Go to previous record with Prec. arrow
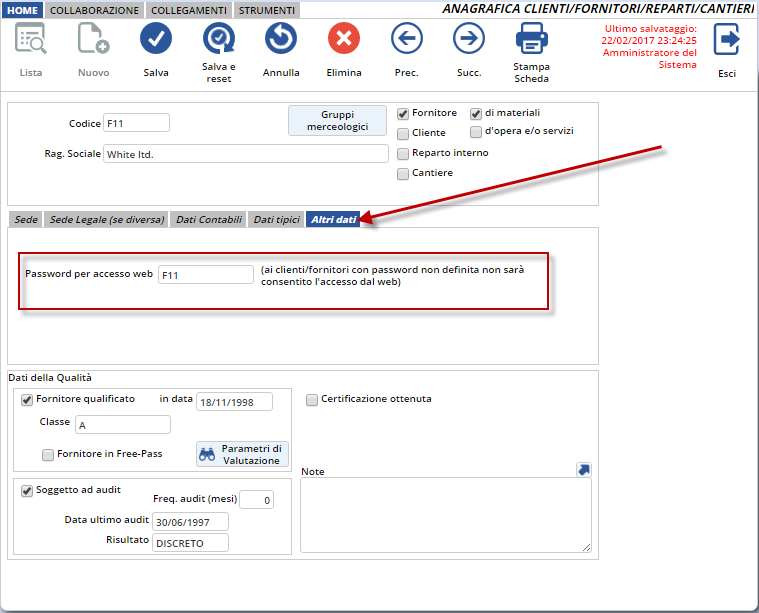The height and width of the screenshot is (613, 759). 406,40
